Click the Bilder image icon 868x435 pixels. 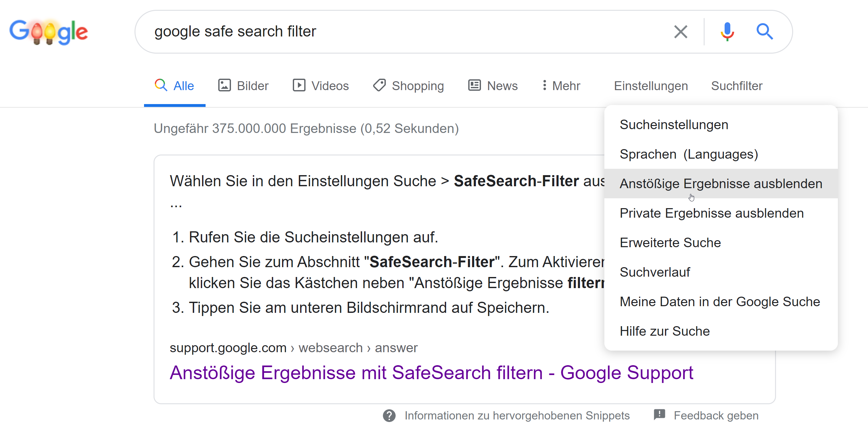[x=224, y=85]
